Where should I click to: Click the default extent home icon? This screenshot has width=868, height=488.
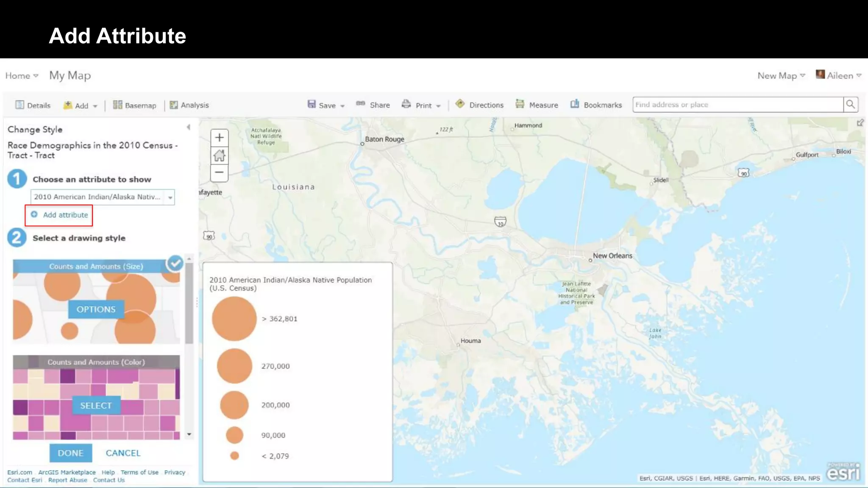219,155
